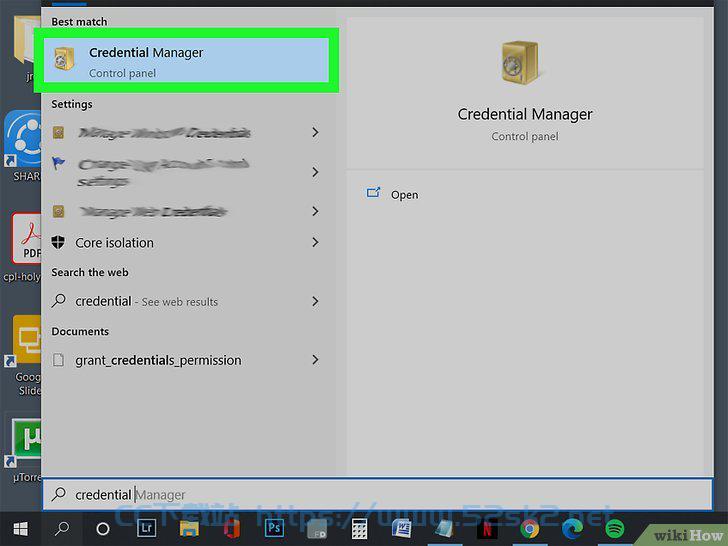Launch Microsoft Edge from the taskbar

(x=572, y=529)
